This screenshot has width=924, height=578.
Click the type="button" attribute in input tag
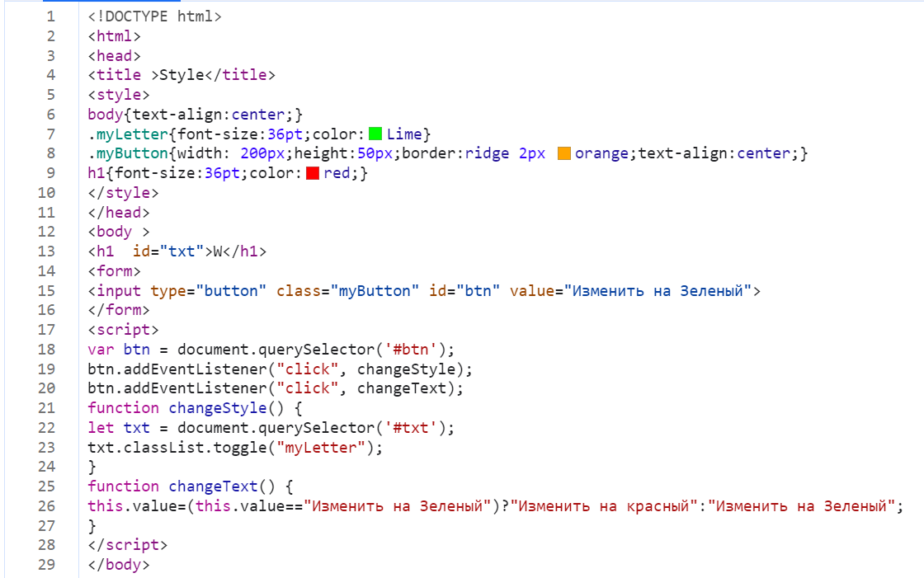pyautogui.click(x=209, y=290)
